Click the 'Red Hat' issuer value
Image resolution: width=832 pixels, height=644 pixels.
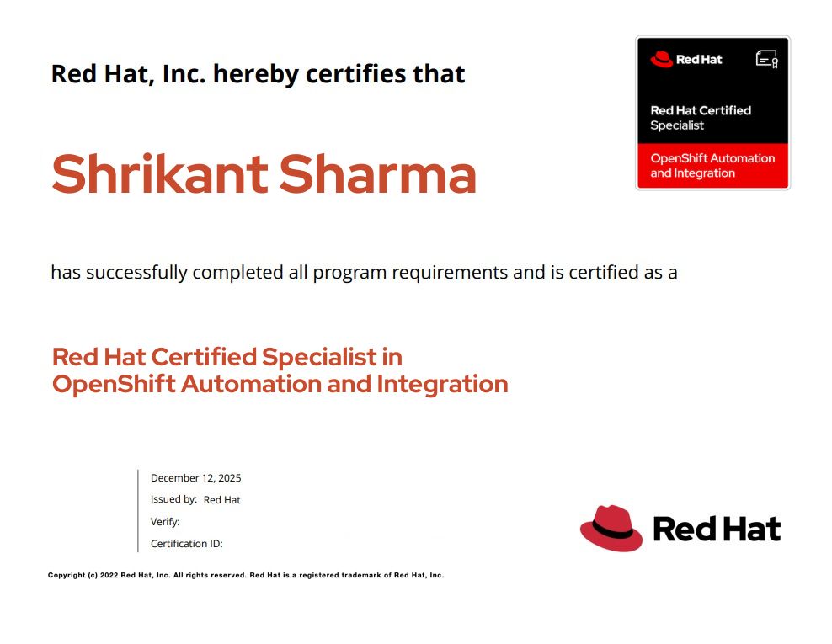tap(221, 500)
